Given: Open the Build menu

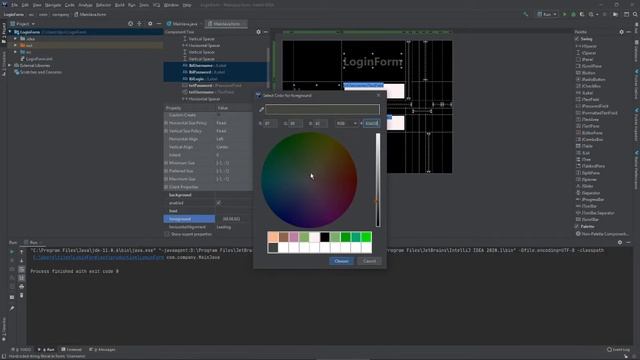Looking at the screenshot, I should pyautogui.click(x=120, y=5).
